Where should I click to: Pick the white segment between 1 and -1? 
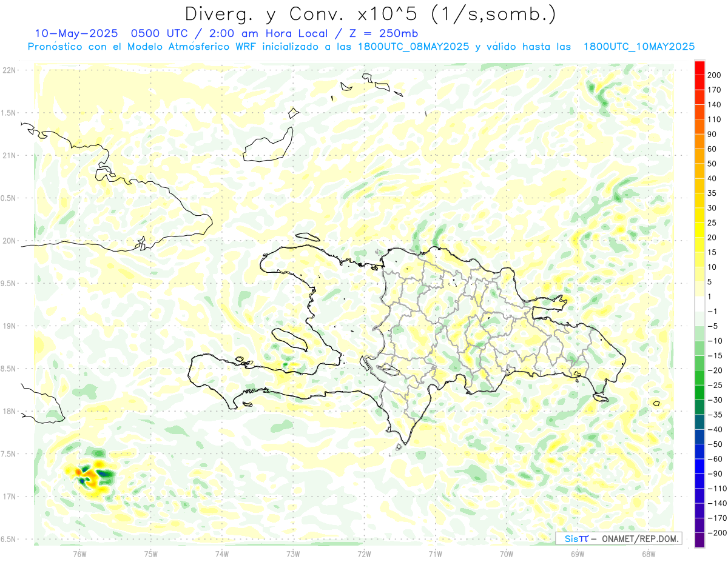(x=699, y=304)
